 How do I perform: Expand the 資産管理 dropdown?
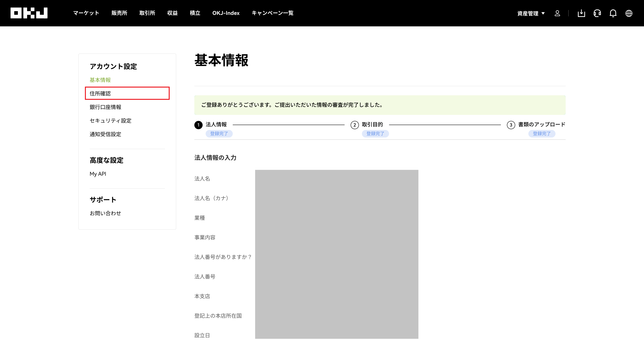point(531,13)
